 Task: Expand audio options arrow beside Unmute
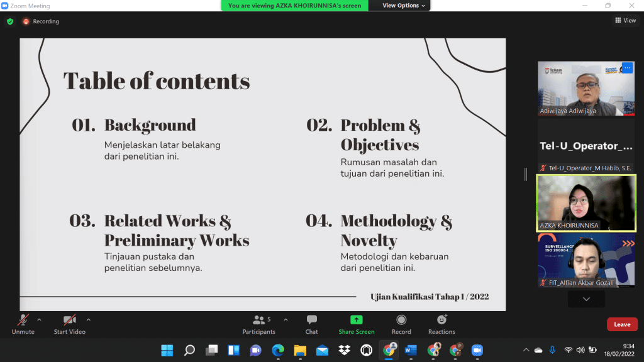point(39,319)
